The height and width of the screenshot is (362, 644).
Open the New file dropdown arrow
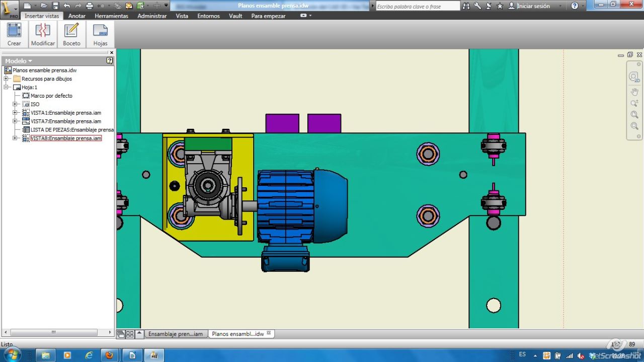click(35, 6)
